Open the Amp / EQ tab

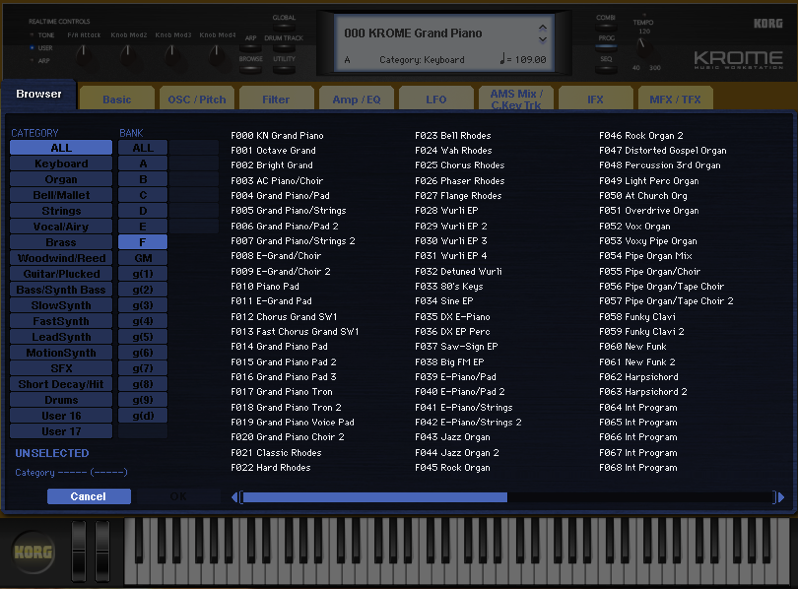pos(356,99)
